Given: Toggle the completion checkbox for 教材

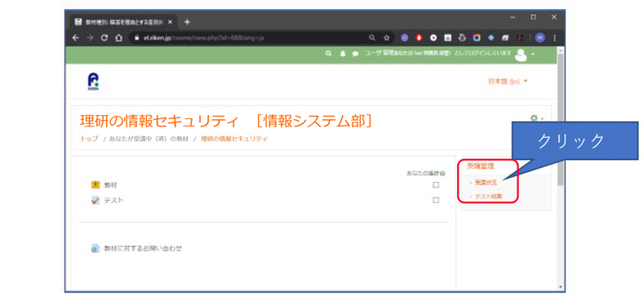Looking at the screenshot, I should (436, 185).
